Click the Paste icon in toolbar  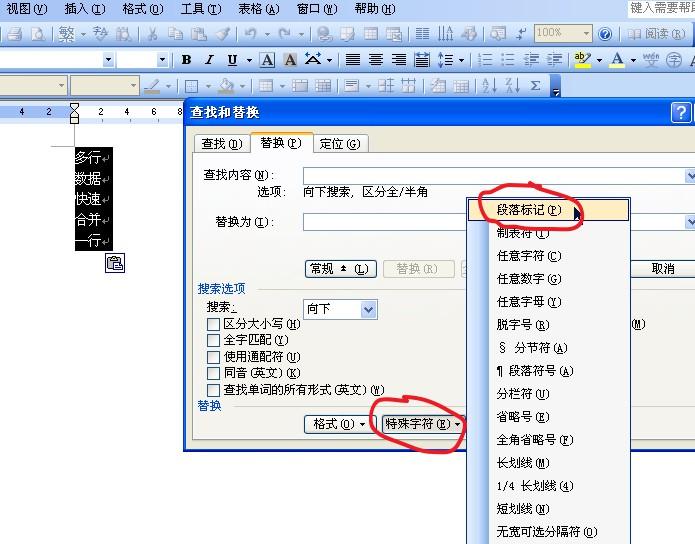point(198,34)
